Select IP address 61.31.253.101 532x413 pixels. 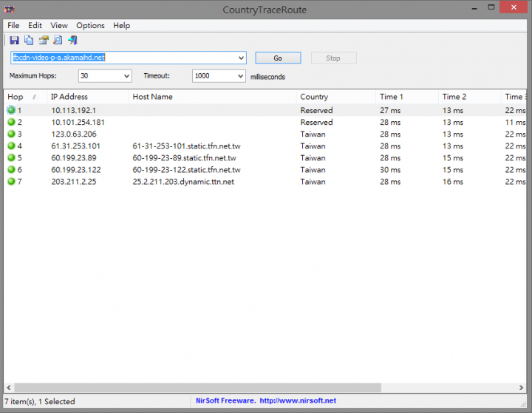click(75, 146)
